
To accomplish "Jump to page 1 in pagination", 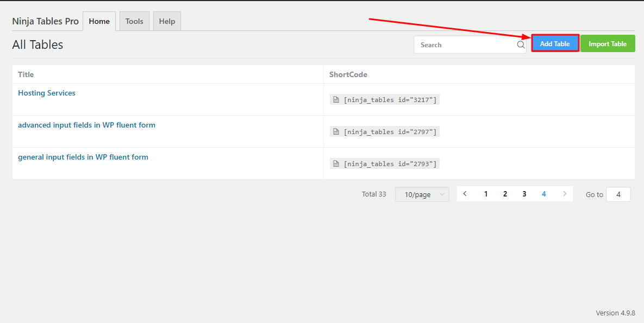I will (486, 194).
